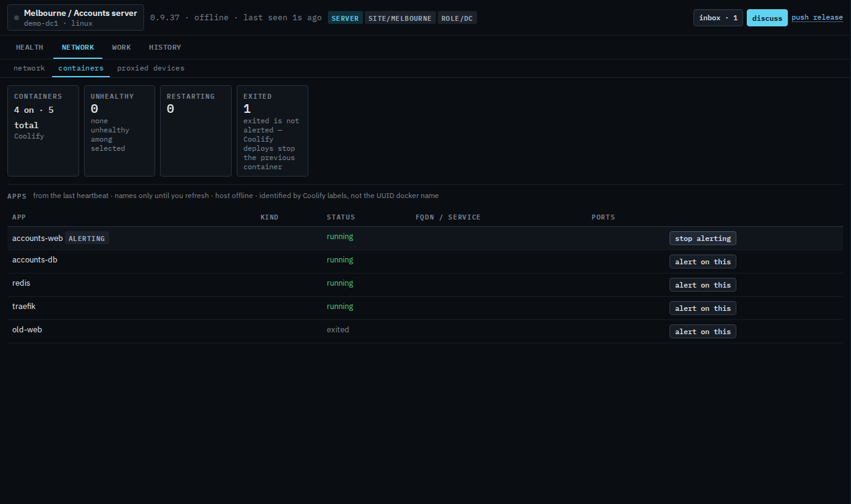Open the WORK tab

coord(121,47)
